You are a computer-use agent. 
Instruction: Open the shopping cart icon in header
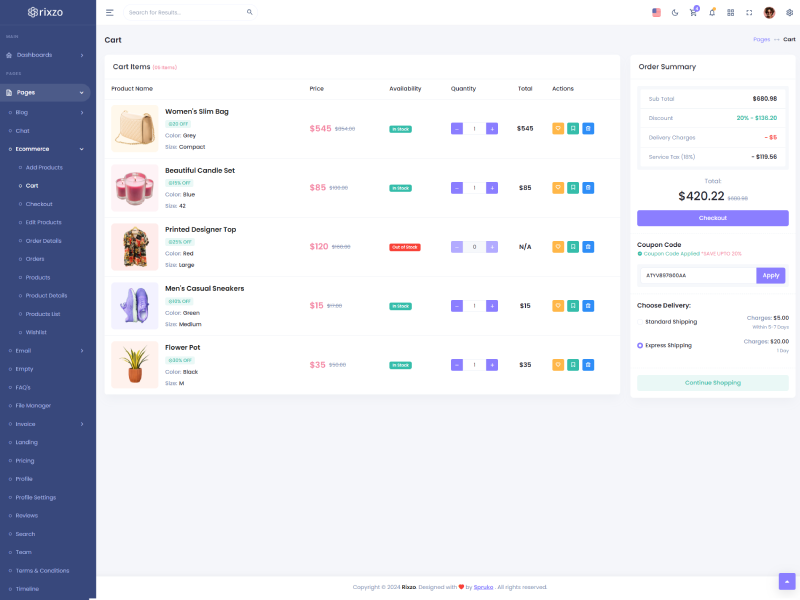[693, 12]
